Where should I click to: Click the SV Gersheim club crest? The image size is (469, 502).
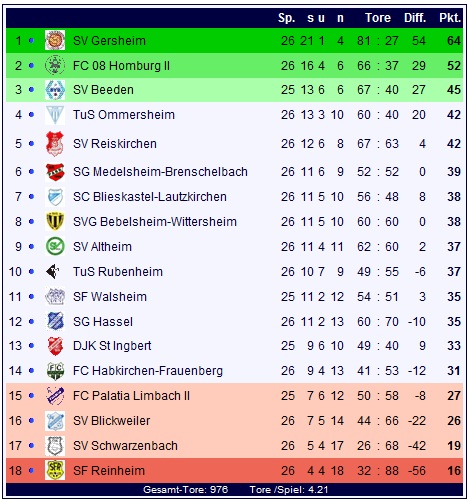coord(55,40)
